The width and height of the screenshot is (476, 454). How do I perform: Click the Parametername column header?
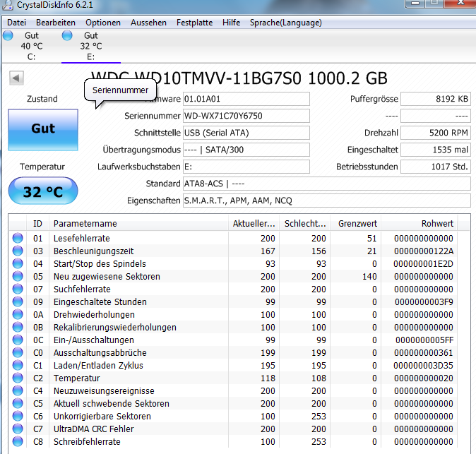click(138, 224)
